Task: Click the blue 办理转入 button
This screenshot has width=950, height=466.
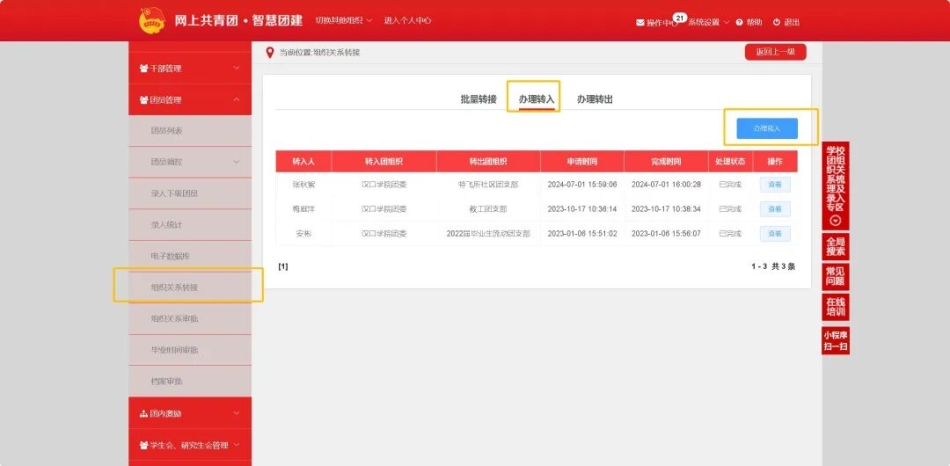Action: (x=767, y=128)
